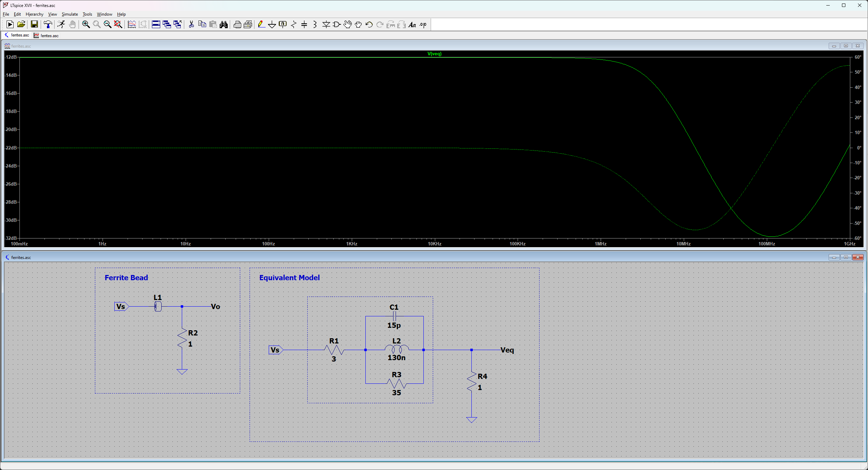This screenshot has width=868, height=470.
Task: Switch to the schematic ferrites.asc tab
Action: [17, 35]
